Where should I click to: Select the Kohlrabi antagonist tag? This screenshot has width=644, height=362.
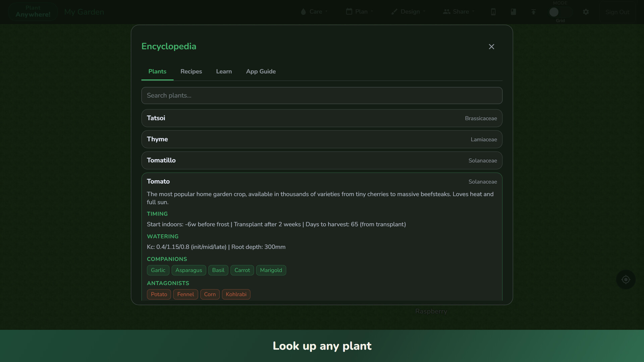236,294
